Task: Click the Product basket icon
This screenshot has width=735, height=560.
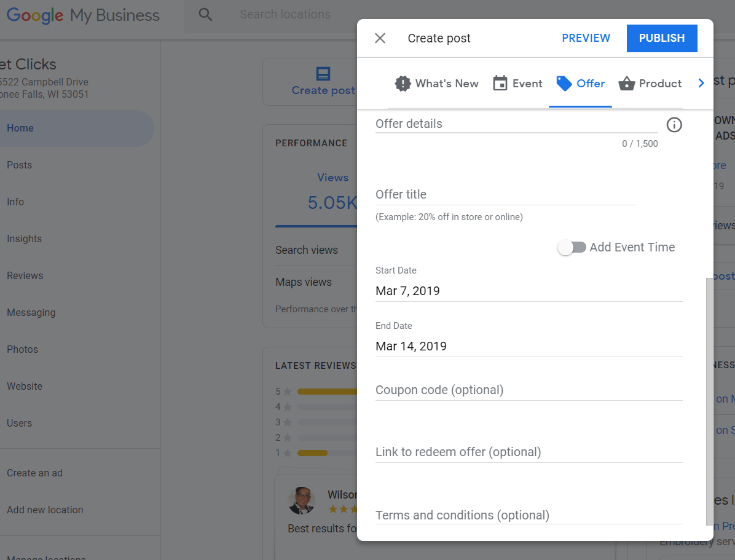Action: [x=626, y=84]
